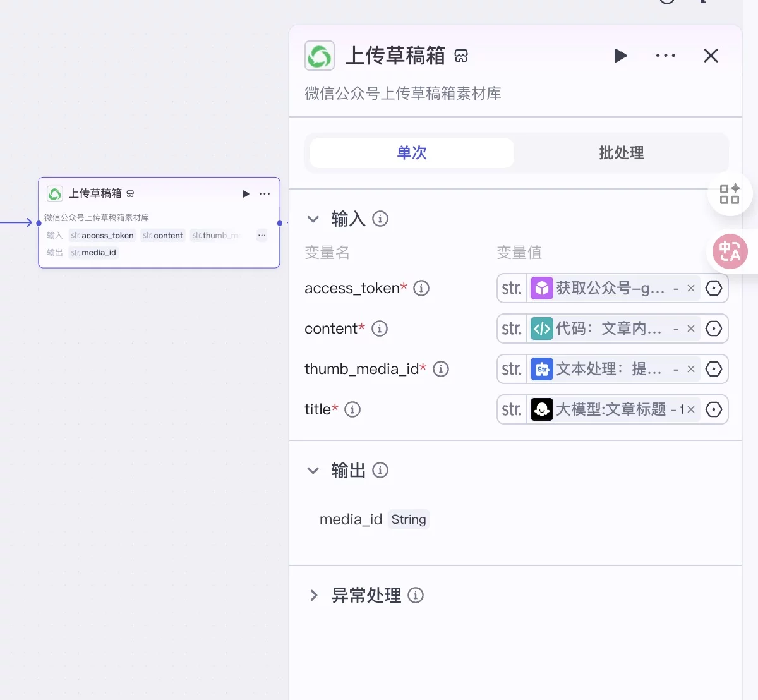Screen dimensions: 758x700
Task: Expand the 异常处理 section
Action: [313, 595]
